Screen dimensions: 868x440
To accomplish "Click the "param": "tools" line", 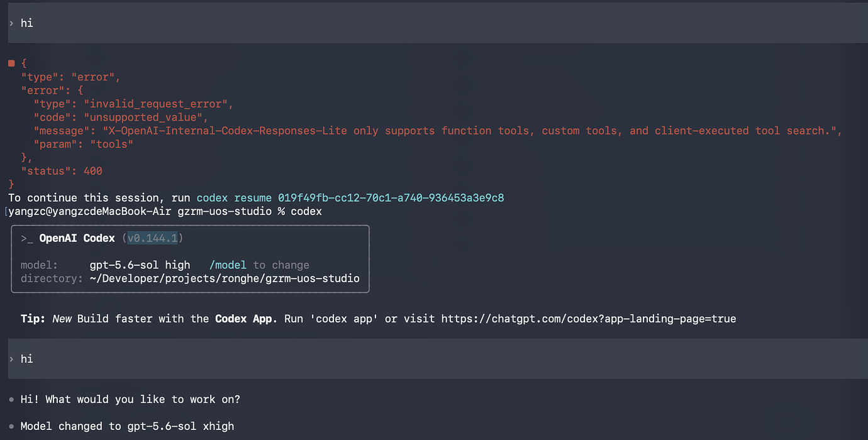I will [x=83, y=144].
